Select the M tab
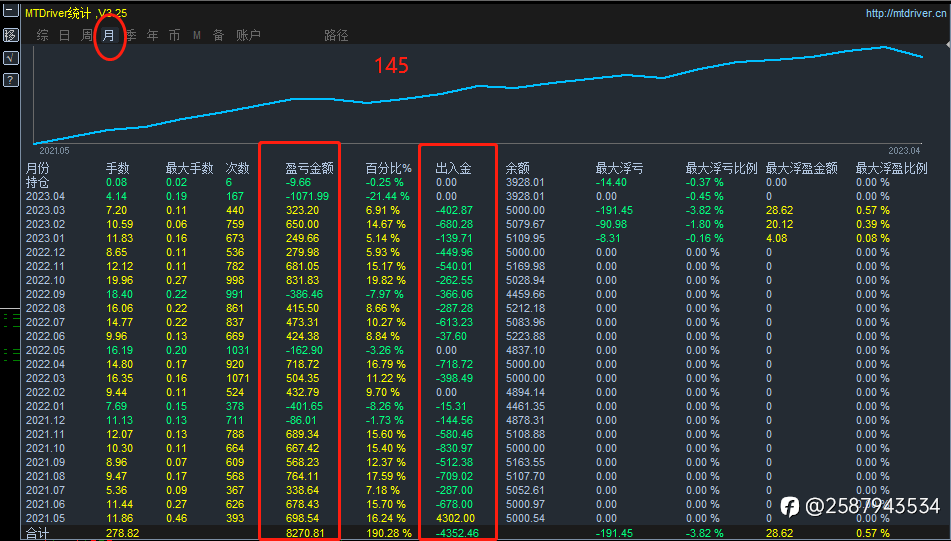This screenshot has width=951, height=541. coord(196,35)
